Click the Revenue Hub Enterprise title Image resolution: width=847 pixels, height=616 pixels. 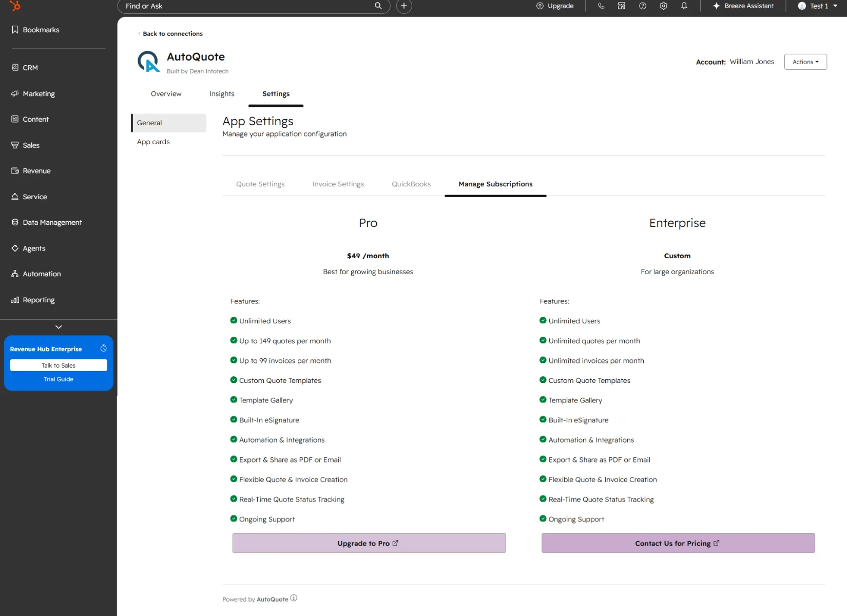click(46, 349)
